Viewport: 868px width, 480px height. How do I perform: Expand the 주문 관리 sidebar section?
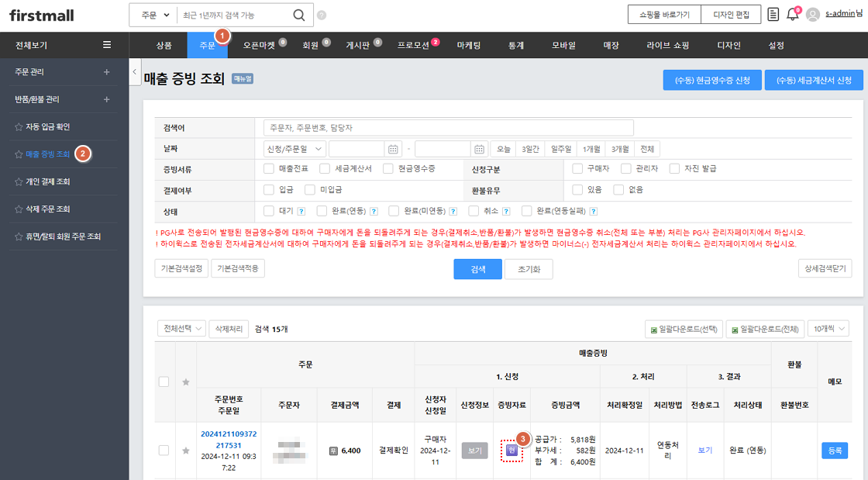tap(107, 72)
